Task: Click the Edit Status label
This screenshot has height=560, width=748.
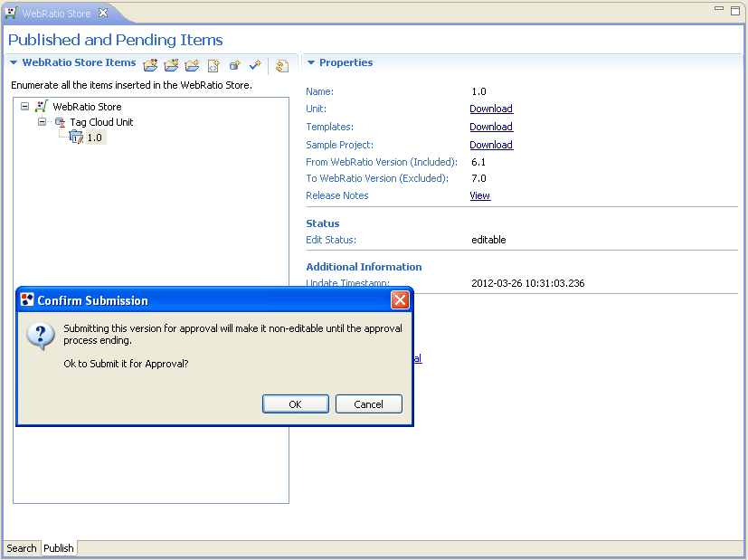Action: click(x=331, y=240)
